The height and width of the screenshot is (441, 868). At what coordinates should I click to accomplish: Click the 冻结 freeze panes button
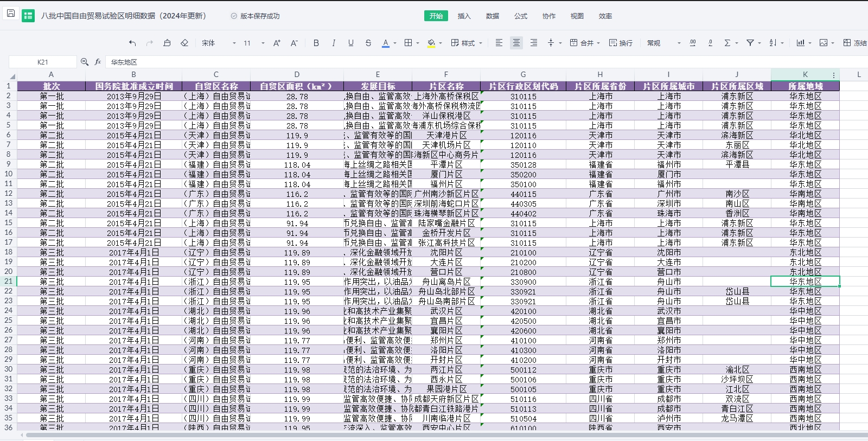[x=854, y=43]
